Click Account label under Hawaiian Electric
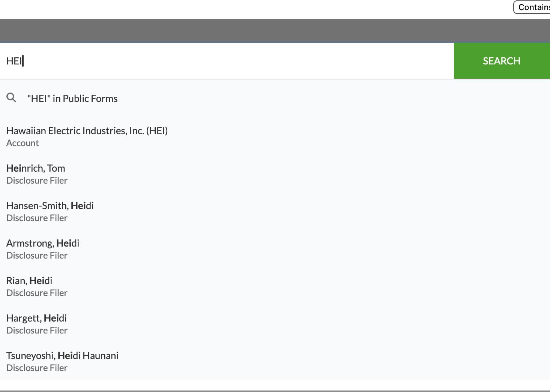550x392 pixels. click(x=23, y=143)
